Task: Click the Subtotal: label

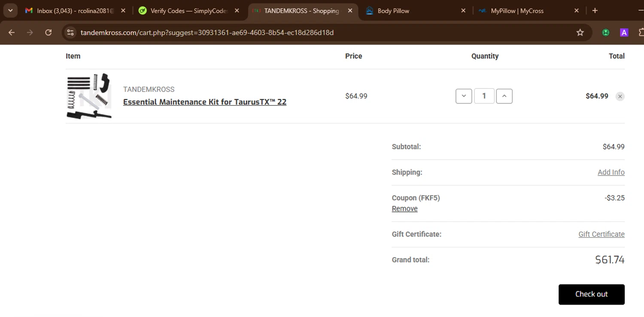Action: (406, 147)
